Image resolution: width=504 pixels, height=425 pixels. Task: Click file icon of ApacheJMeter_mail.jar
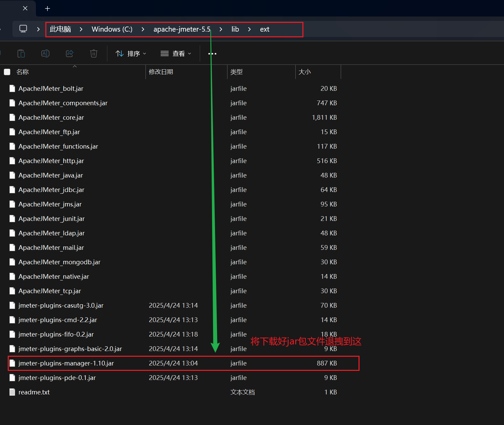point(12,247)
